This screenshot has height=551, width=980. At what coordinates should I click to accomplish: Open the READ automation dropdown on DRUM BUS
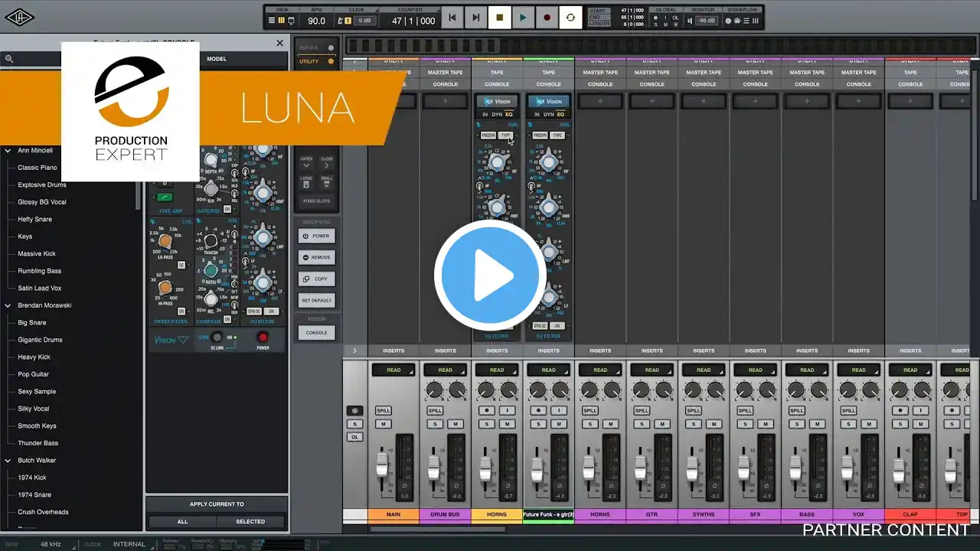tap(445, 370)
